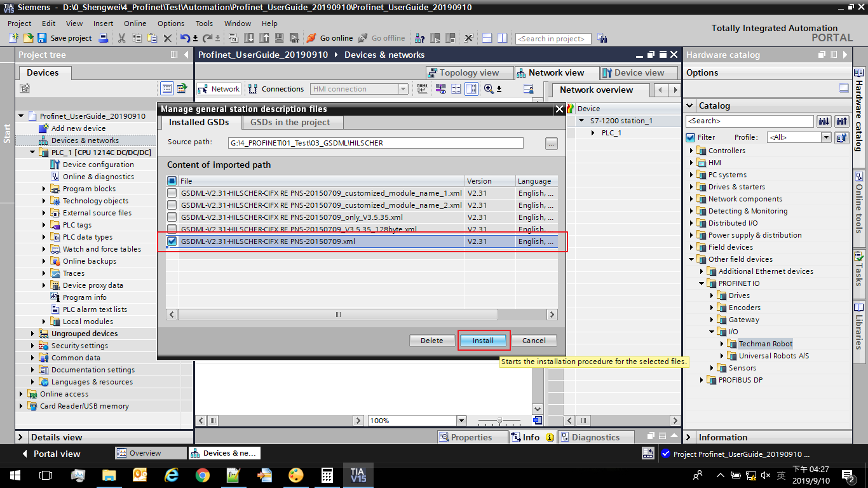Expand Drives & starters catalog folder

(x=691, y=187)
